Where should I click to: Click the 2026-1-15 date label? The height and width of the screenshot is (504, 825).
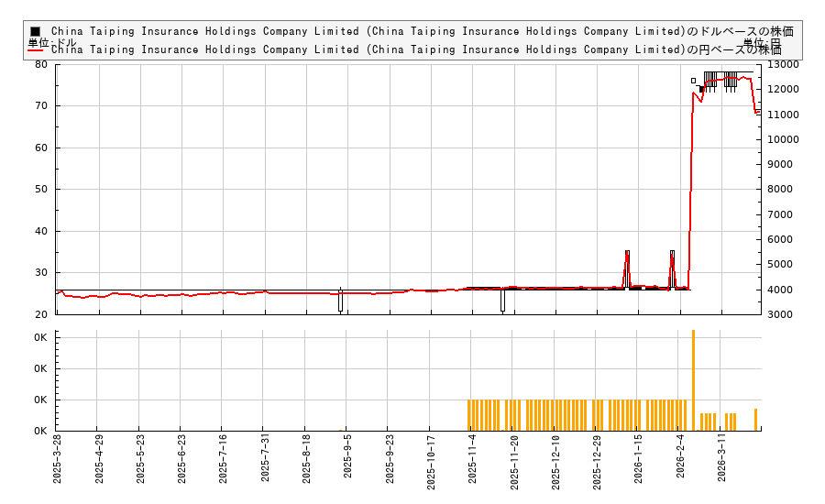point(638,459)
